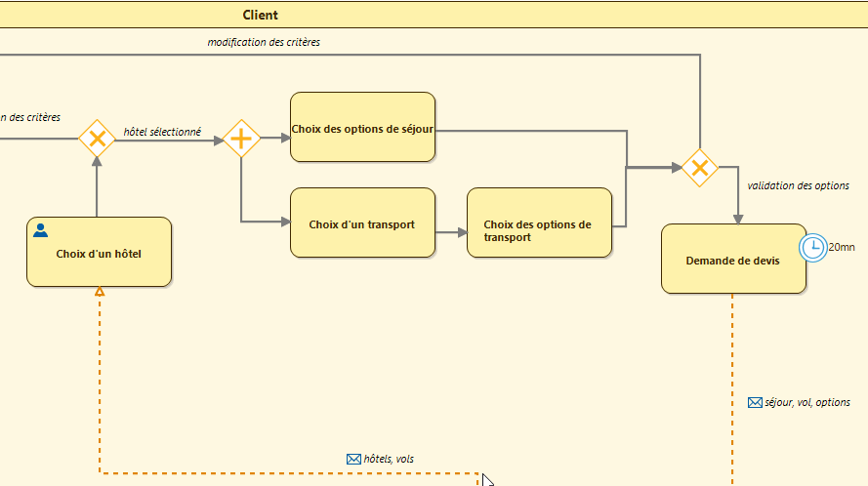Click the envelope icon beside 'séjour, vol, options'
This screenshot has width=868, height=486.
[755, 402]
